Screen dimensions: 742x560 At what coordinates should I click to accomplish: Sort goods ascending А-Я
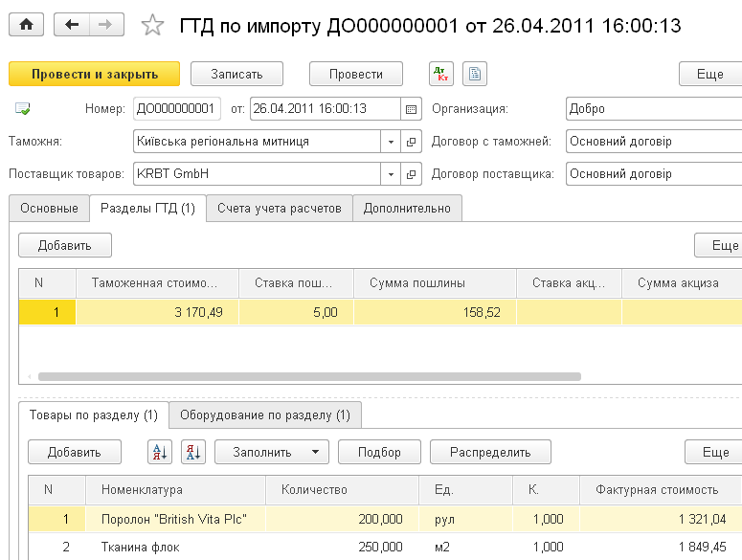tap(160, 452)
